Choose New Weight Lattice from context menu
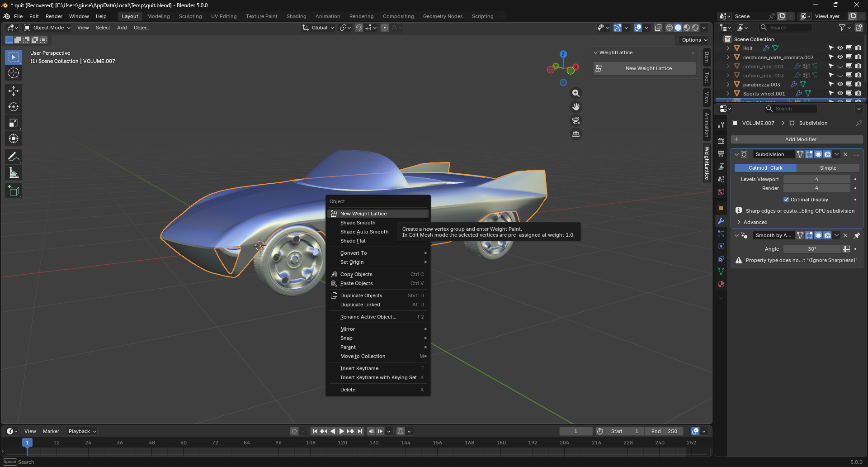868x467 pixels. [x=378, y=214]
